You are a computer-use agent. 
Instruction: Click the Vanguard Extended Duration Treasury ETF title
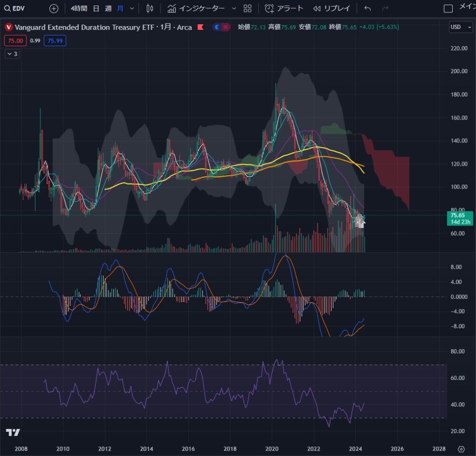[85, 28]
